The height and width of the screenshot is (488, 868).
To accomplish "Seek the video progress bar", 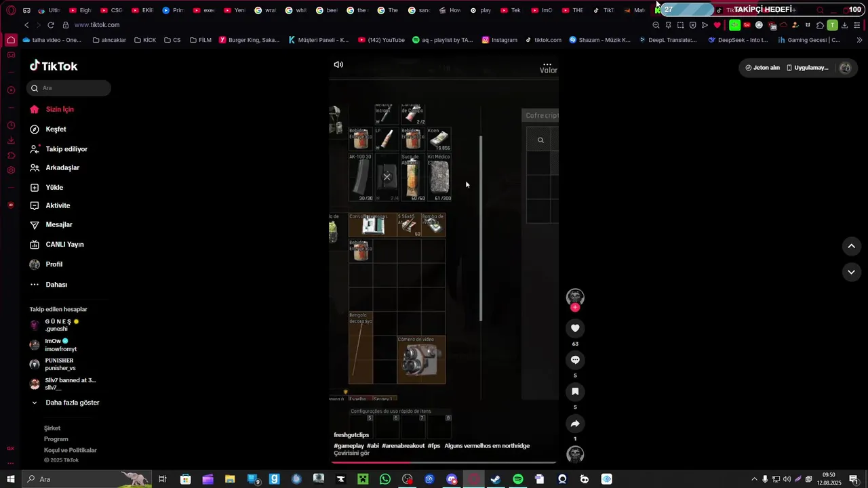I will (444, 463).
